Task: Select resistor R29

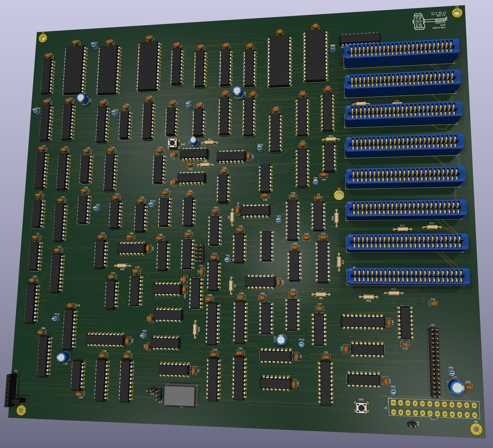Action: pyautogui.click(x=122, y=265)
